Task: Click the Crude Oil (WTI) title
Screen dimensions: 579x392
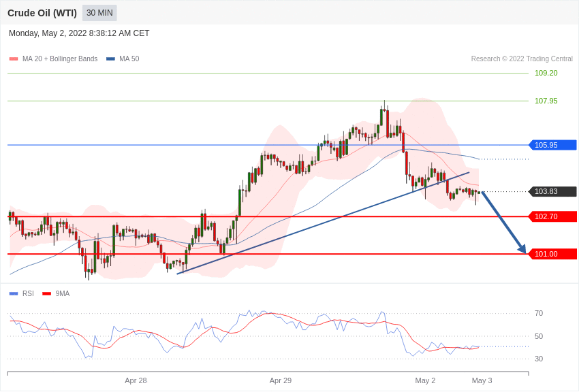Action: [42, 13]
